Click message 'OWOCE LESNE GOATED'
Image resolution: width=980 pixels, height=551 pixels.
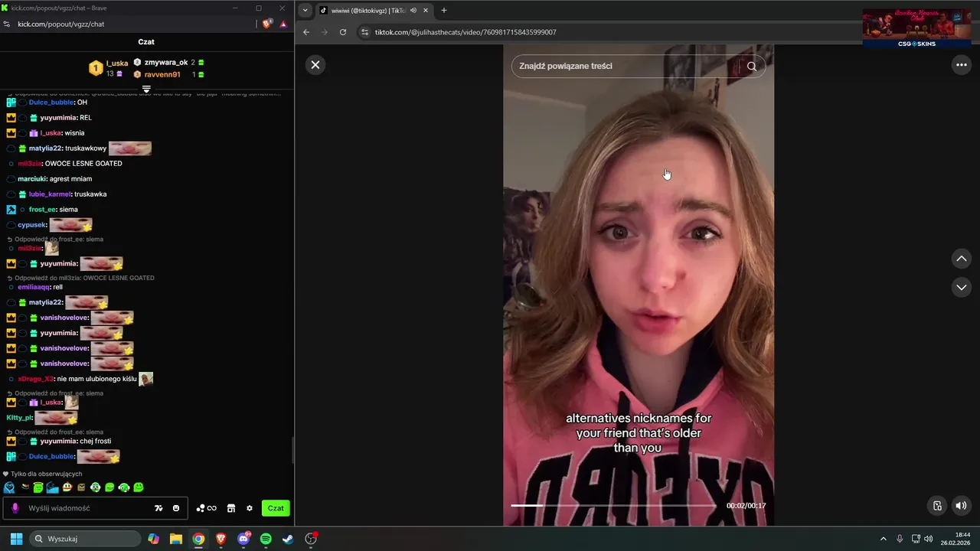[83, 163]
